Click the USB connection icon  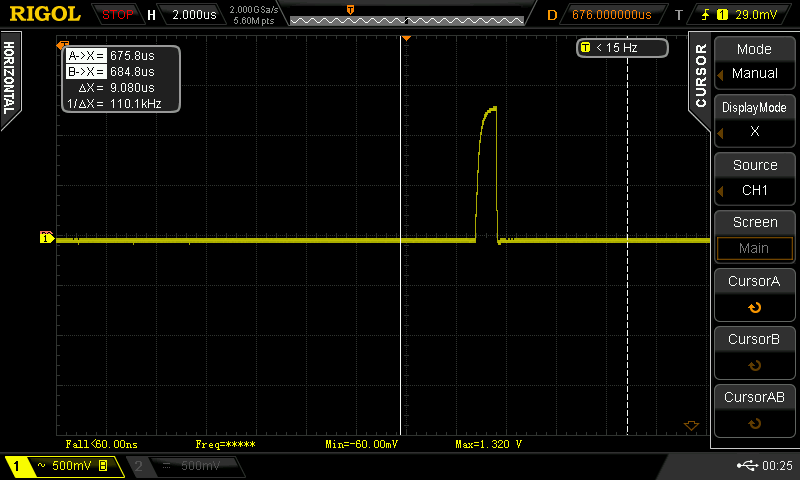point(746,466)
